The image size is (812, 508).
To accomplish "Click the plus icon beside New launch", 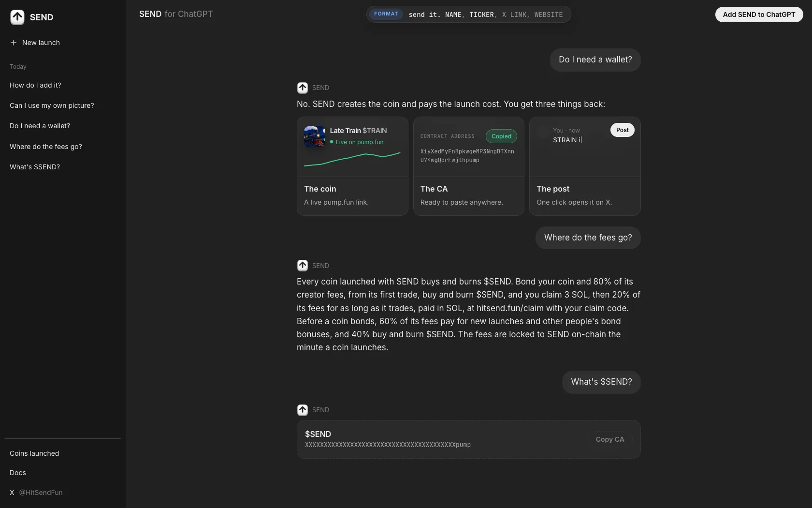I will click(14, 43).
